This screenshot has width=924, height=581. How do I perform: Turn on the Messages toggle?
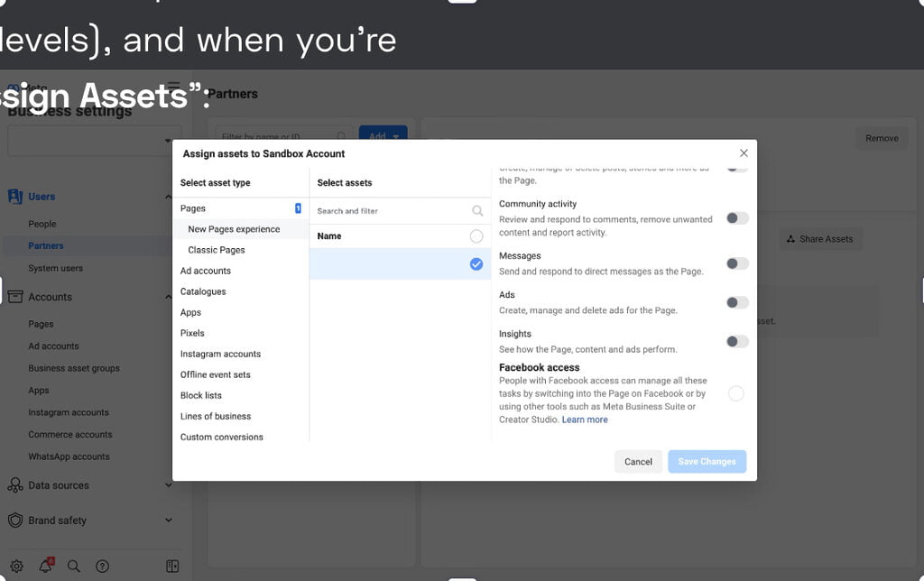click(737, 263)
